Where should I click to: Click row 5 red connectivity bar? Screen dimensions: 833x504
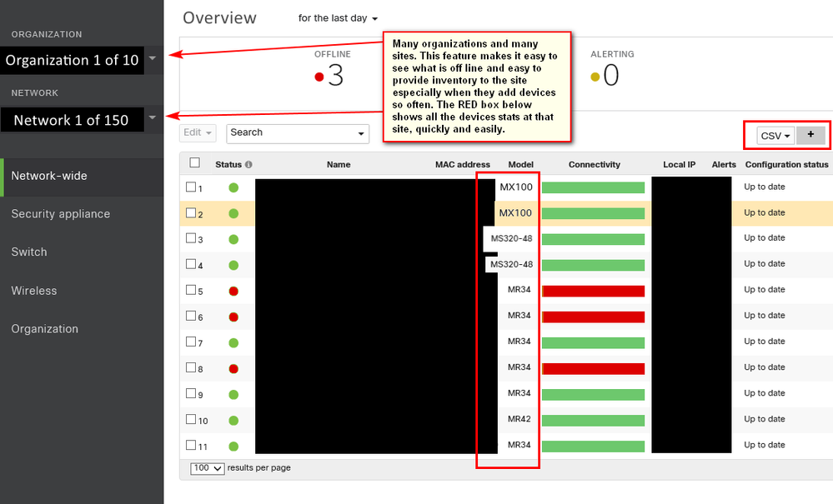(x=593, y=291)
